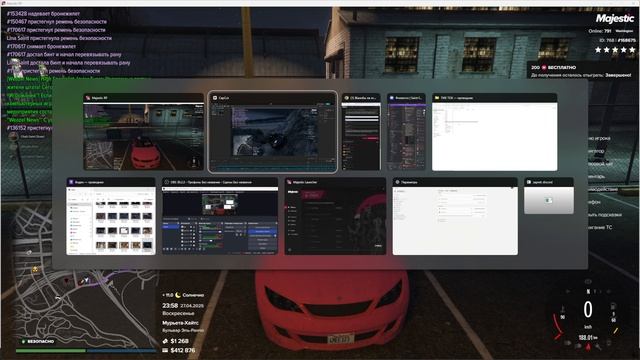The width and height of the screenshot is (640, 360).
Task: Switch to the Majestic game window thumbnail
Action: click(x=143, y=132)
